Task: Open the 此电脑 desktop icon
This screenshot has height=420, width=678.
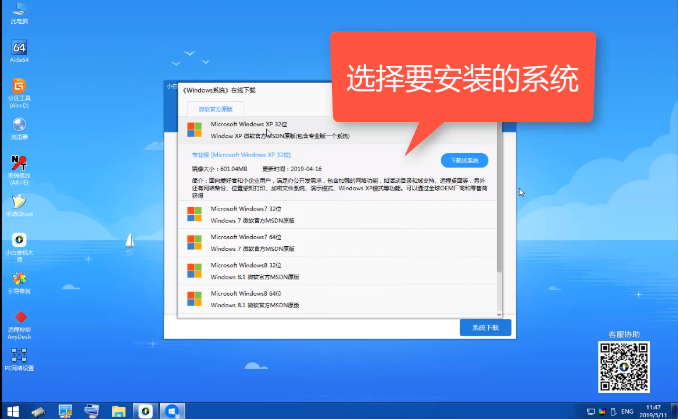Action: click(19, 12)
